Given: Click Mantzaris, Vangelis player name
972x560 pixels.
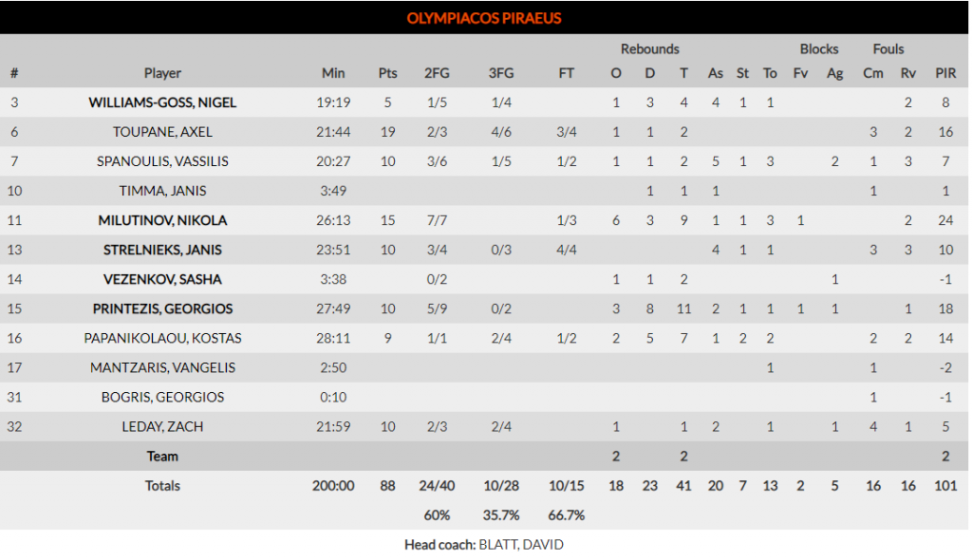Looking at the screenshot, I should 162,367.
